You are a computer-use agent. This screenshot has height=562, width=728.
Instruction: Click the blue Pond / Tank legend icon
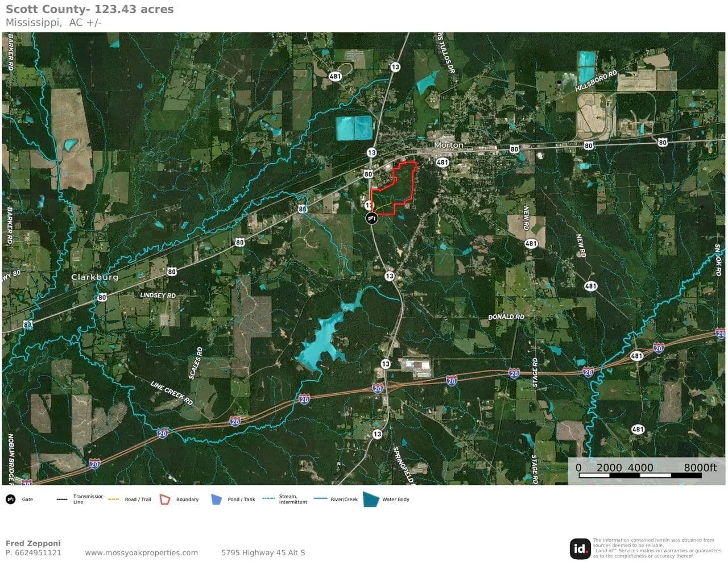point(216,499)
